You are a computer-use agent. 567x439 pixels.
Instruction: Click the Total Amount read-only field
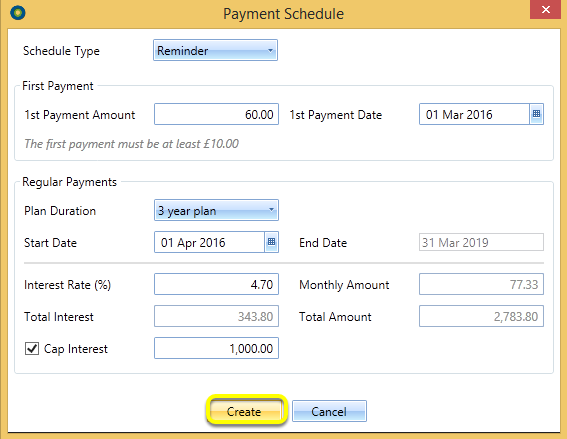481,316
